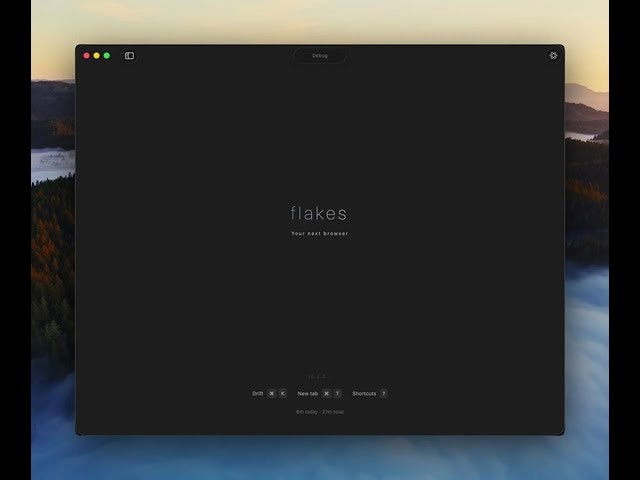Image resolution: width=640 pixels, height=480 pixels.
Task: Show the Shortcuts list
Action: click(364, 394)
